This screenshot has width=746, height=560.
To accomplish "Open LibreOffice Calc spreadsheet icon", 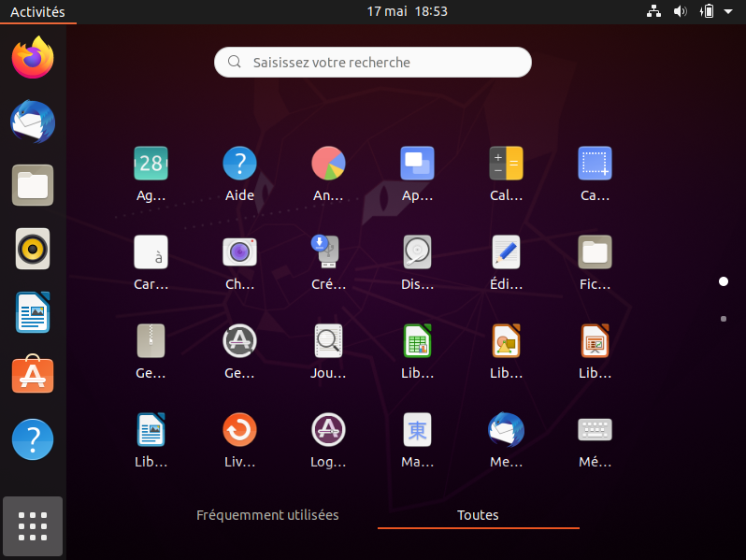I will (x=417, y=340).
